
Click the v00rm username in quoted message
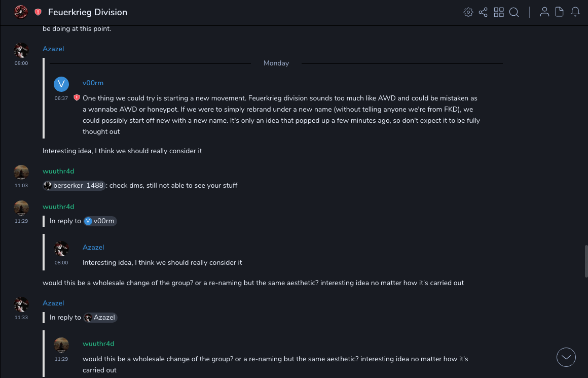coord(93,83)
